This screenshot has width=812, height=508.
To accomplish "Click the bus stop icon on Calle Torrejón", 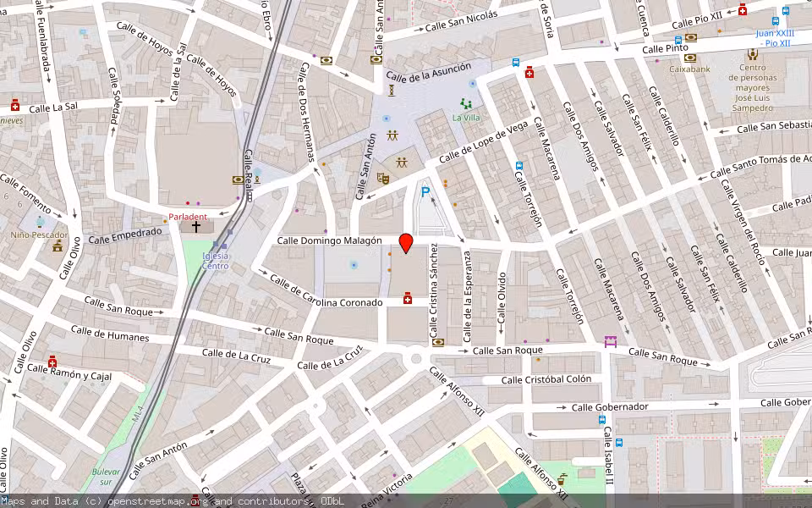I will [x=518, y=166].
